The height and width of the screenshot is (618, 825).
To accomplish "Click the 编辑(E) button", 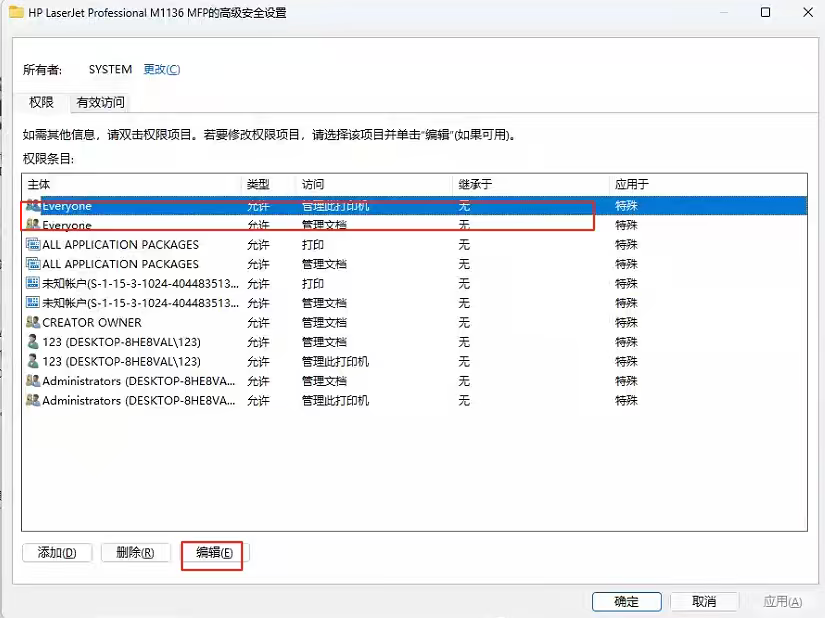I will click(x=214, y=552).
